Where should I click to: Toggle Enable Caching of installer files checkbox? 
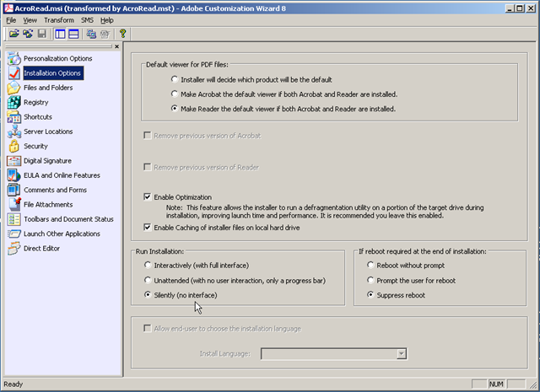(148, 228)
